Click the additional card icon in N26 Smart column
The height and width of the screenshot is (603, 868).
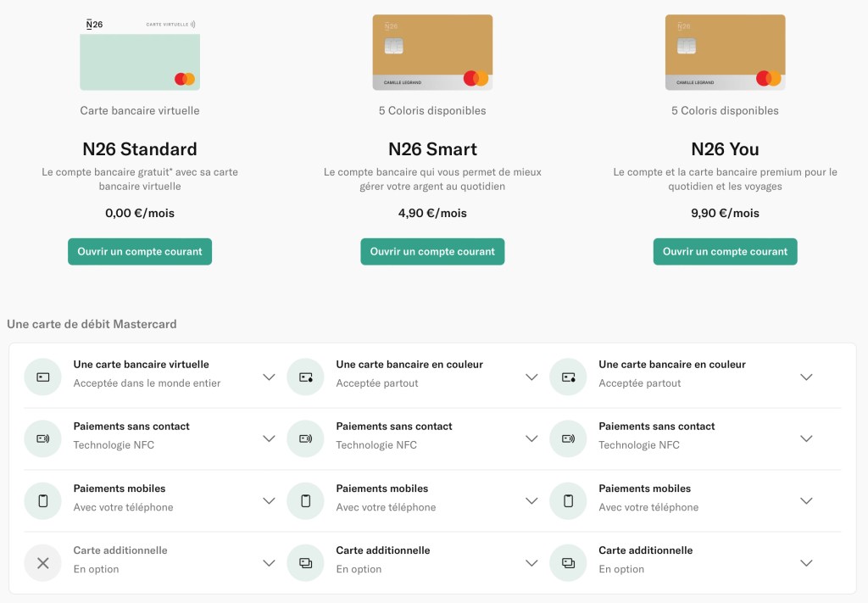[x=306, y=562]
